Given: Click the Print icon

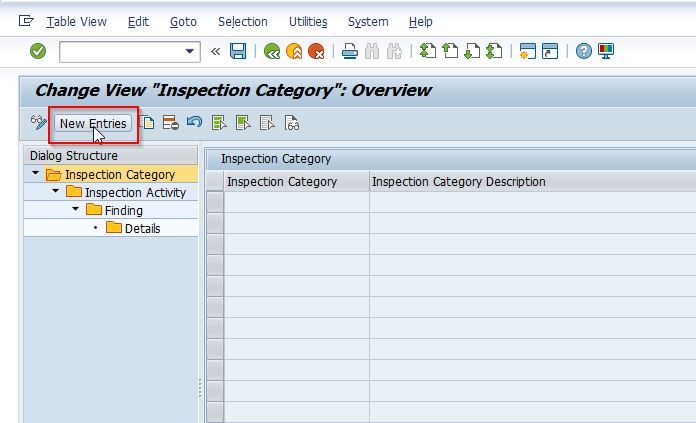Looking at the screenshot, I should pos(350,51).
